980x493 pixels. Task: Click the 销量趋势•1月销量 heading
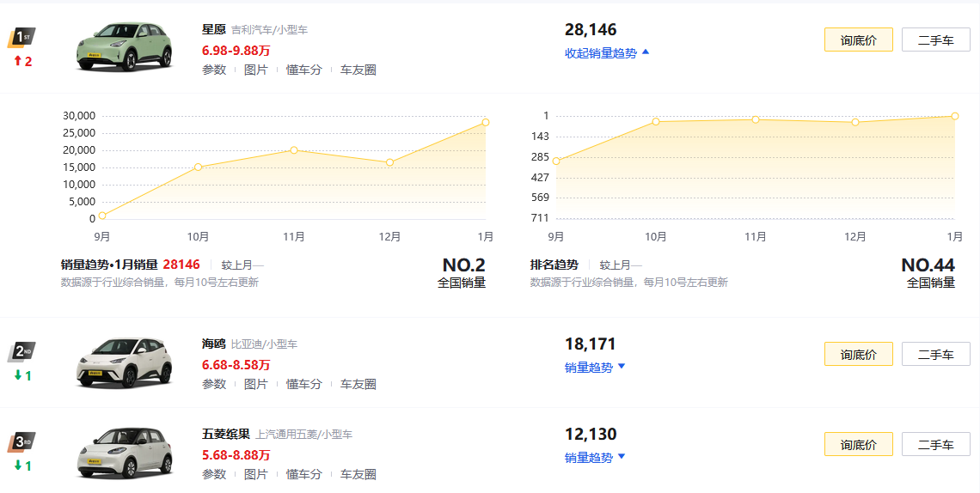pos(109,265)
